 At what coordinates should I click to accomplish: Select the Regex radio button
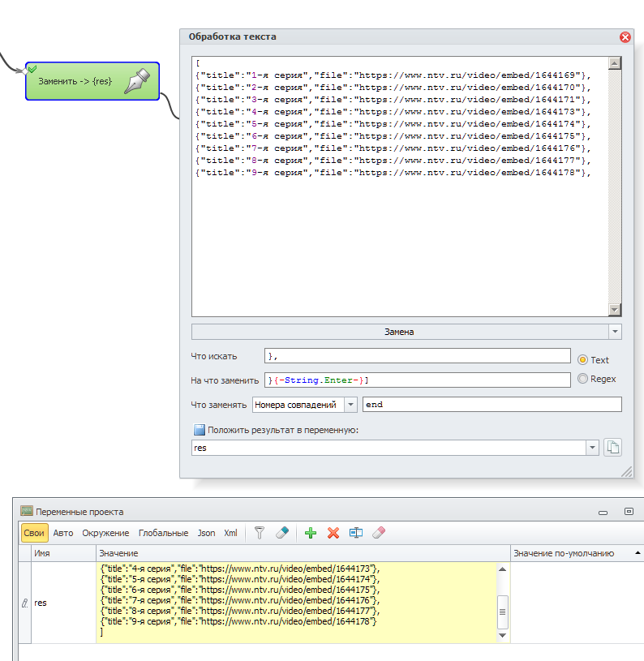(x=582, y=379)
